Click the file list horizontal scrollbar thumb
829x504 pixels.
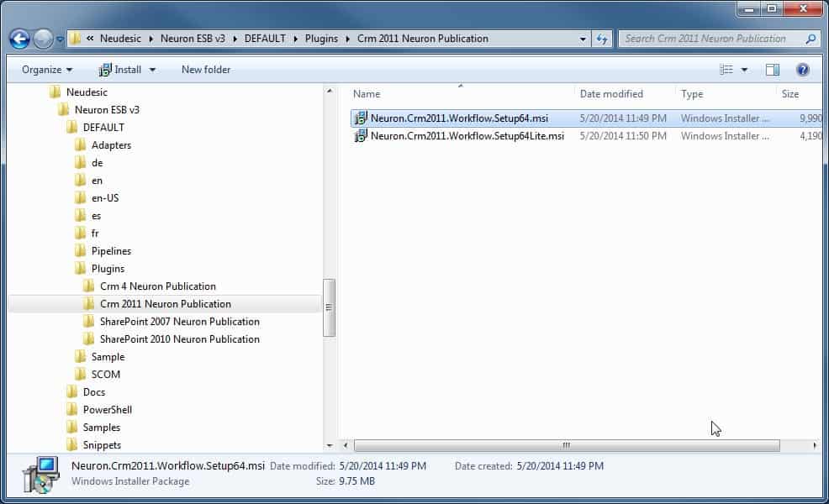(567, 445)
